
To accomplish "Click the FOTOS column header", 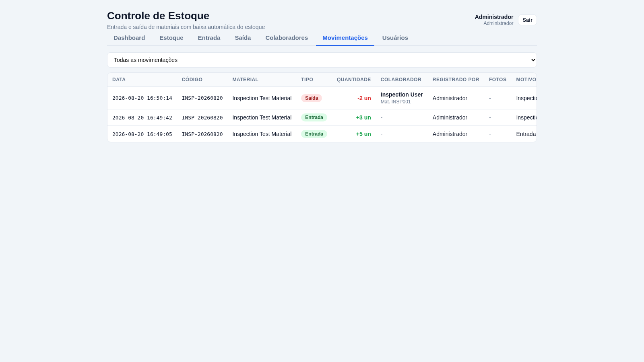I will [497, 80].
